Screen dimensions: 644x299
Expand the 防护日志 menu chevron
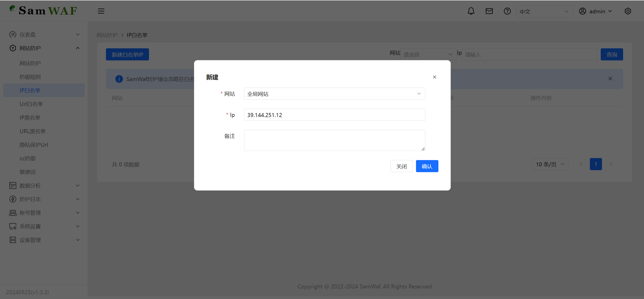[78, 199]
